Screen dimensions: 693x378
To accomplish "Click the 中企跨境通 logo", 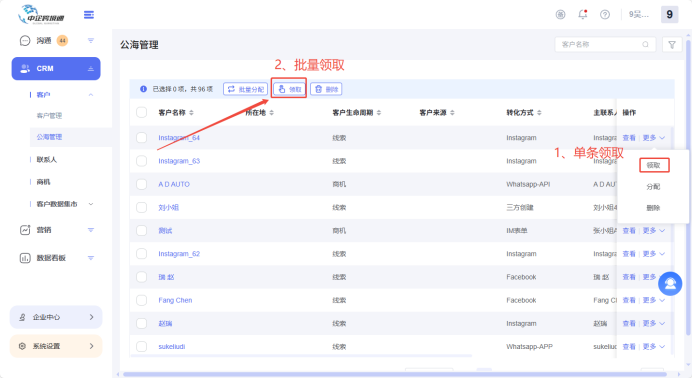I will [41, 15].
